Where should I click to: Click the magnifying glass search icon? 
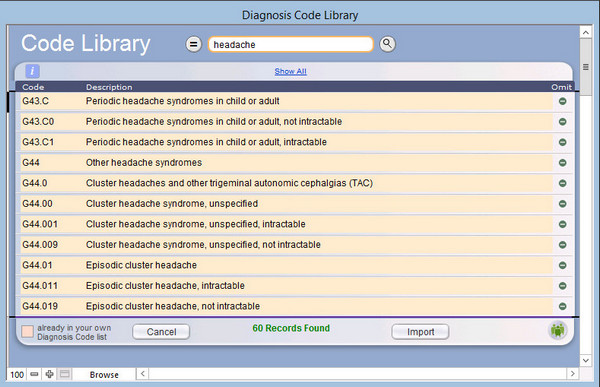coord(387,44)
